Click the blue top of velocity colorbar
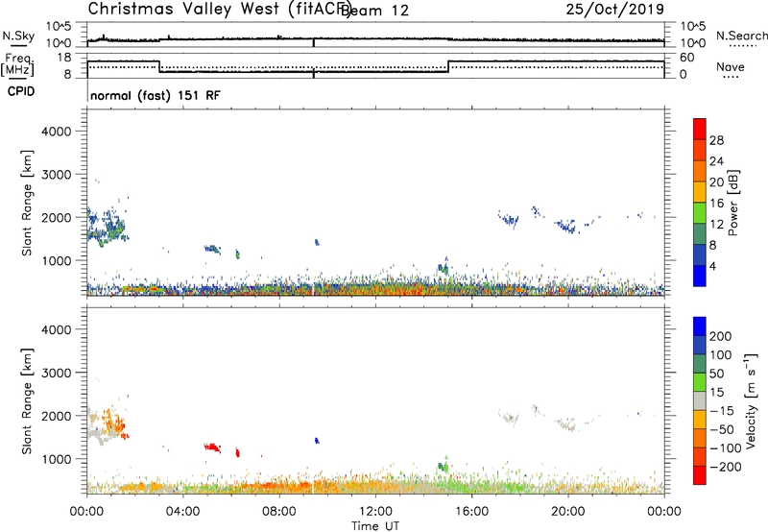This screenshot has width=768, height=532. [700, 326]
